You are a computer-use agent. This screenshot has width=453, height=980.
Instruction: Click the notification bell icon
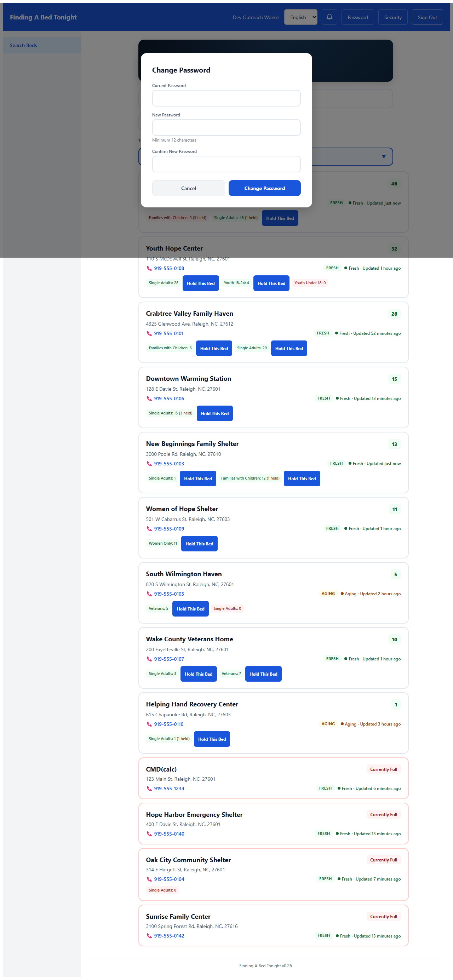[x=329, y=17]
